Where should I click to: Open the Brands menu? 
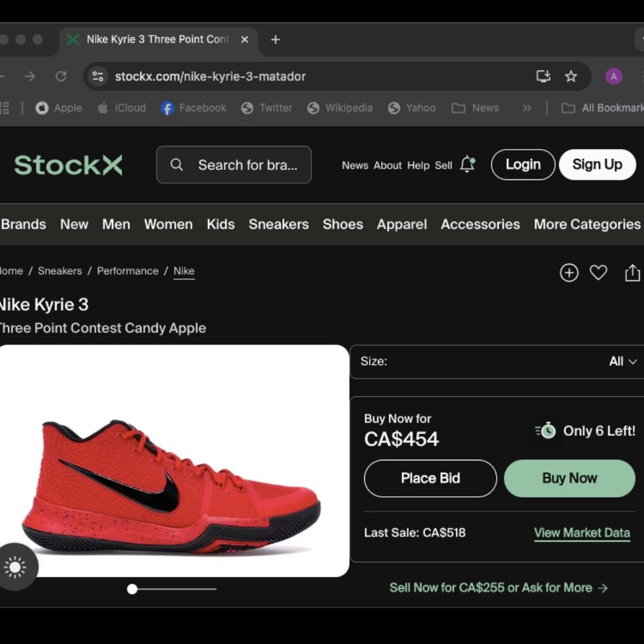(23, 224)
